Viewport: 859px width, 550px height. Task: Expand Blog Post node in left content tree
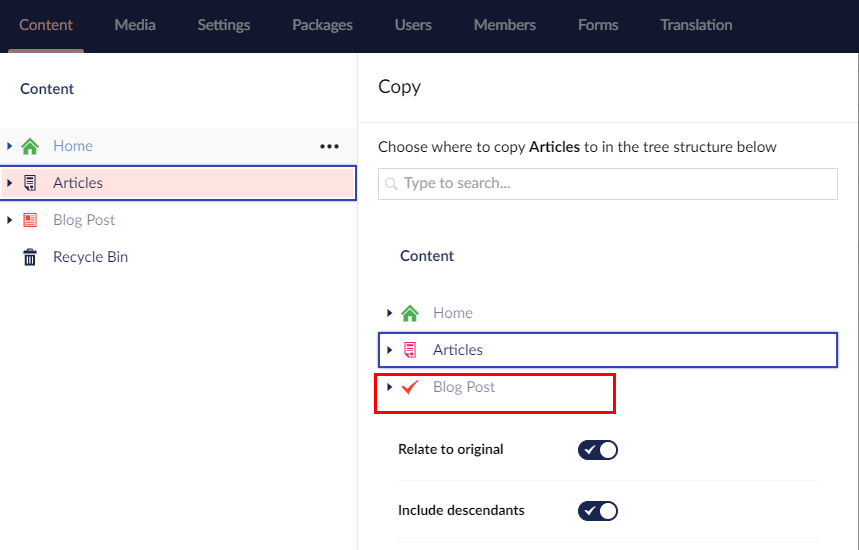point(9,220)
